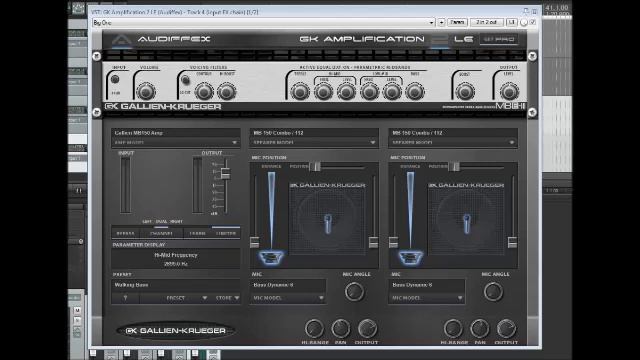This screenshot has height=360, width=640.
Task: Click first cabinet's distance slider handle
Action: 254,242
